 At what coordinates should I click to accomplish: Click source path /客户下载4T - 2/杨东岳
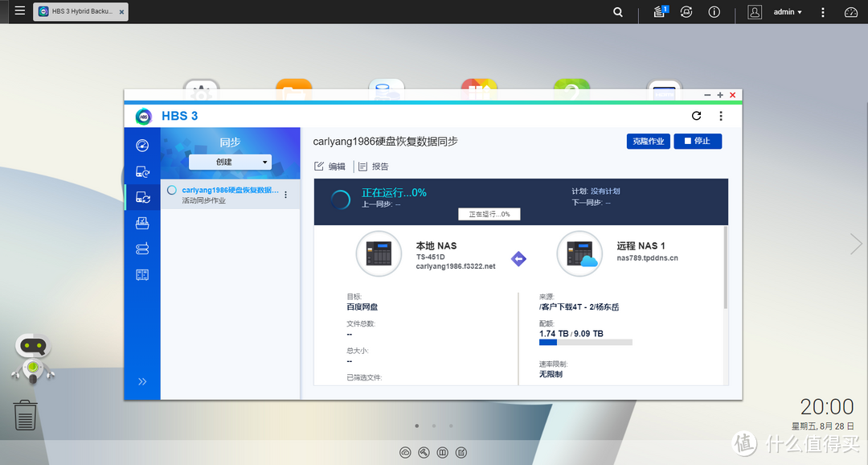[579, 307]
